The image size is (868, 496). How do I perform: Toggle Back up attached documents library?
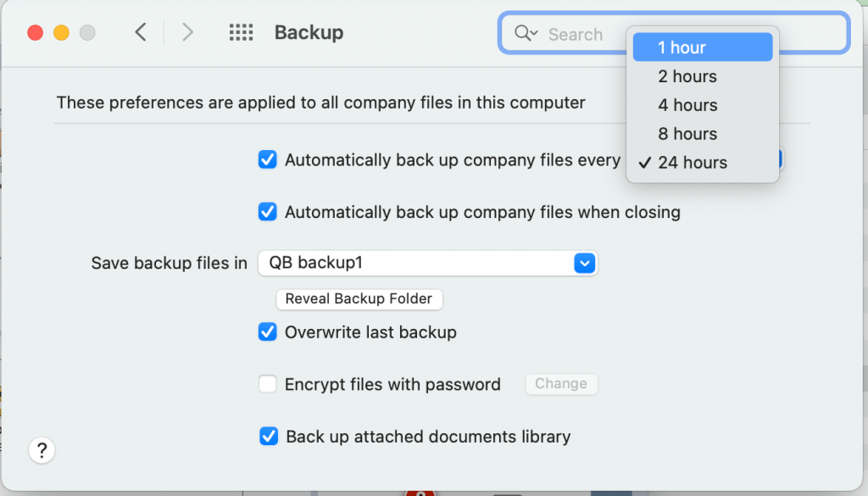269,436
